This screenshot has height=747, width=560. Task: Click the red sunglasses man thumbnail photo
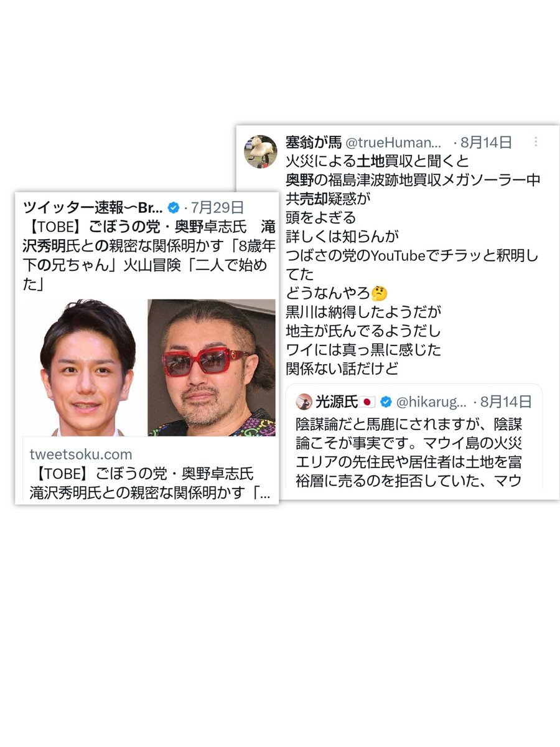click(x=212, y=368)
